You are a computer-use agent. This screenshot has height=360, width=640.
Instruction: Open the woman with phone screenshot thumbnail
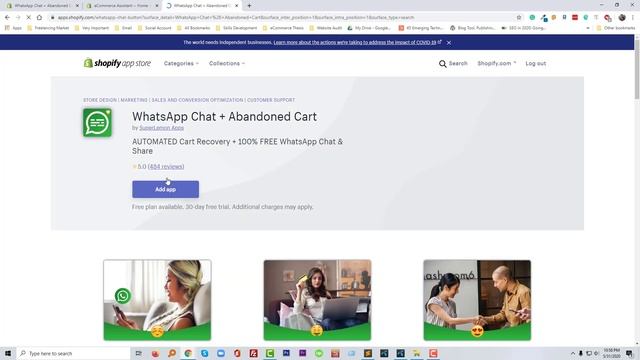(x=157, y=300)
